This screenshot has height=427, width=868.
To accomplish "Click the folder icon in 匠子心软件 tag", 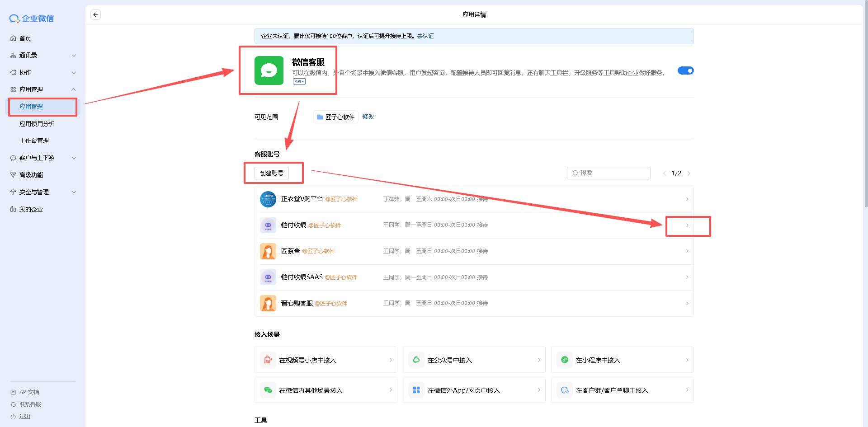I will coord(320,117).
